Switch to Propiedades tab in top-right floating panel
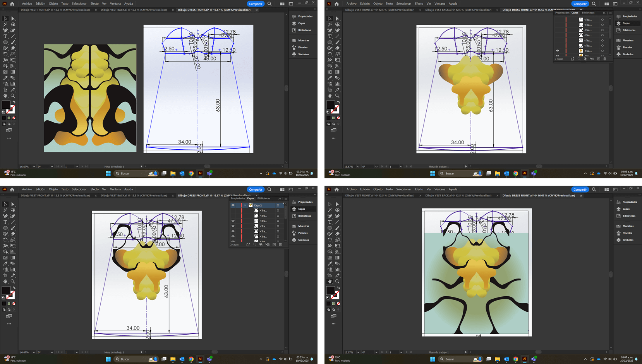 (x=562, y=13)
